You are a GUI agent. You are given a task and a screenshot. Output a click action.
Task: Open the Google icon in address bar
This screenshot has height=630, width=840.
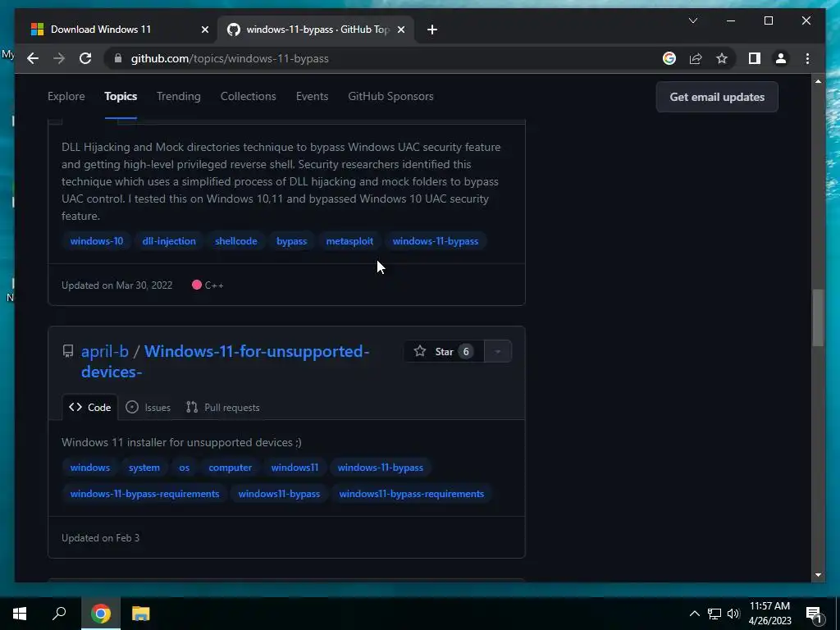(x=669, y=58)
